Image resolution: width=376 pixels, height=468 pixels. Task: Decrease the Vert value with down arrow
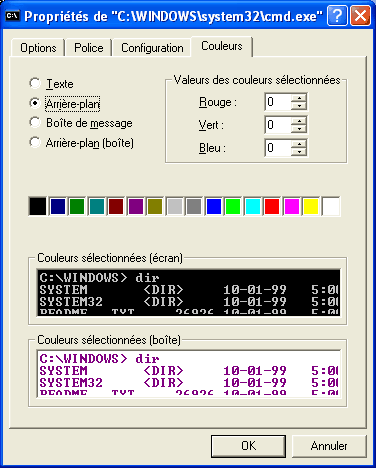299,129
